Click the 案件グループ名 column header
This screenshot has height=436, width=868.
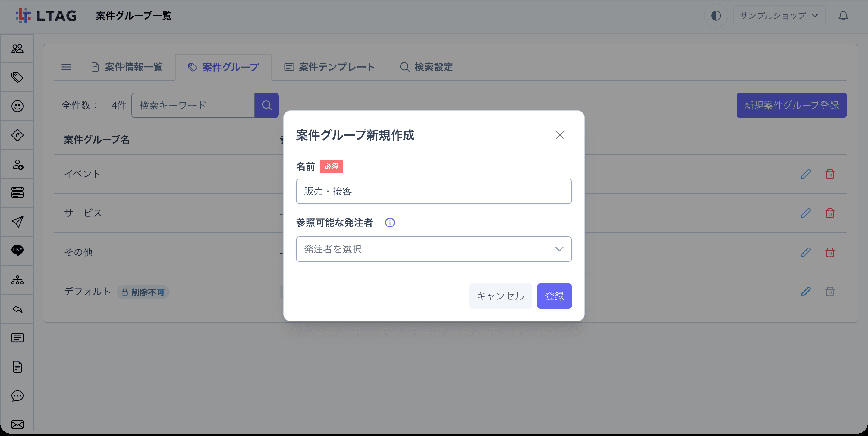tap(97, 140)
